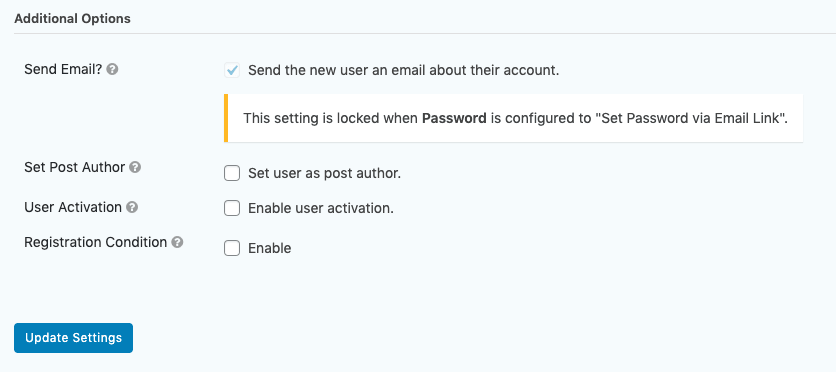The height and width of the screenshot is (372, 836).
Task: Click the help icon beside Send Email?
Action: 112,69
